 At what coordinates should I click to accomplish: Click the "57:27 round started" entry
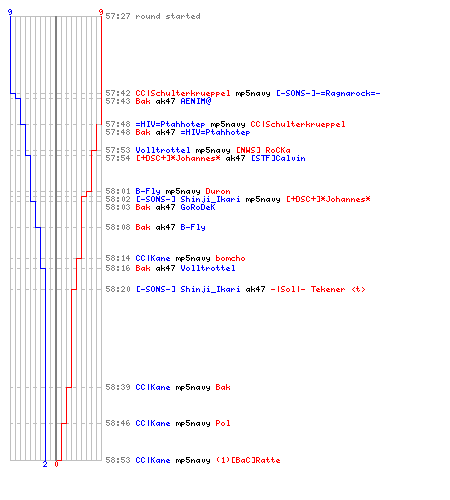click(153, 16)
